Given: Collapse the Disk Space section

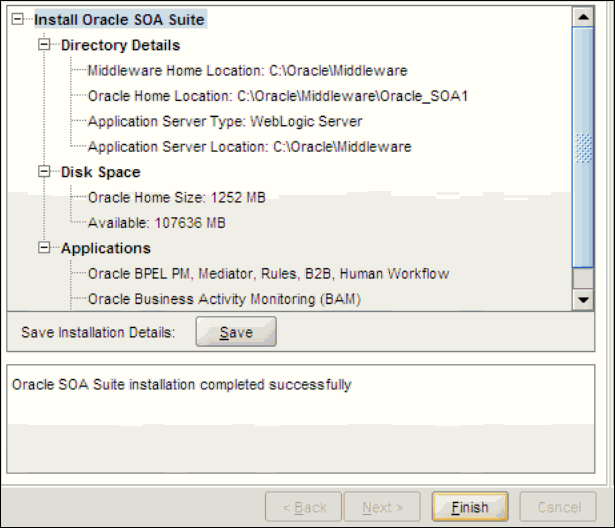Looking at the screenshot, I should (46, 172).
